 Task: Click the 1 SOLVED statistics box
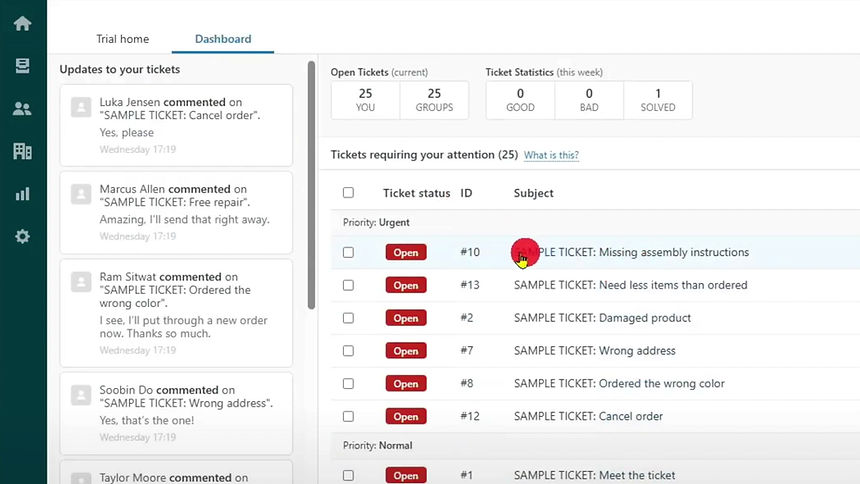coord(658,100)
